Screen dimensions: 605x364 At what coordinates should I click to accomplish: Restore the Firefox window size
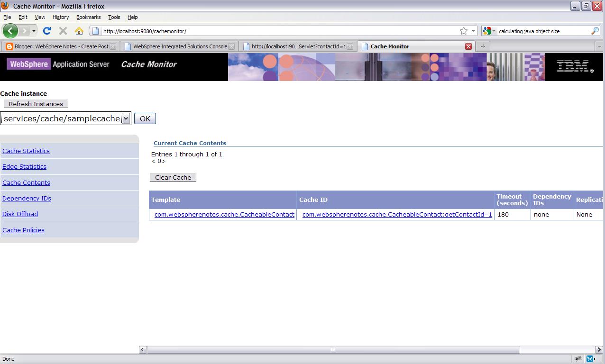pyautogui.click(x=586, y=6)
